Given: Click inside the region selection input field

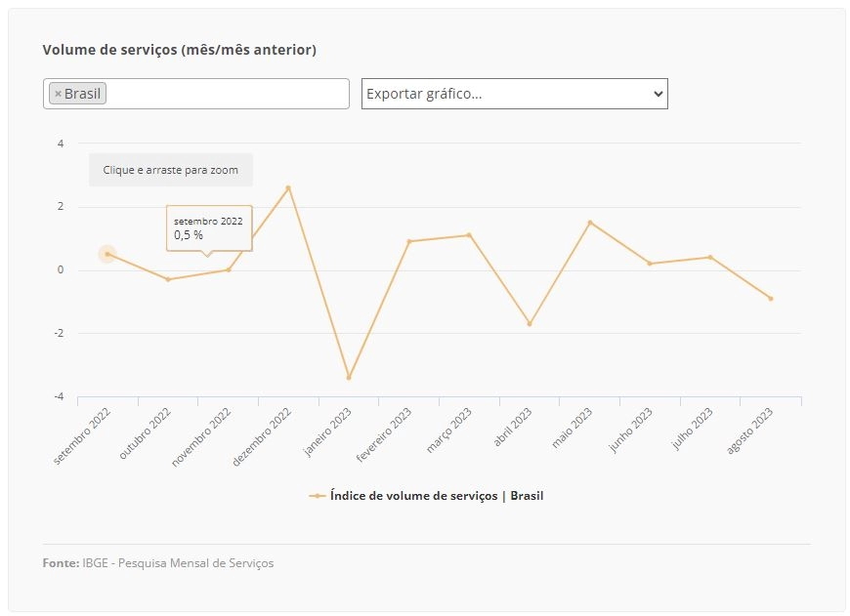Looking at the screenshot, I should [x=228, y=94].
